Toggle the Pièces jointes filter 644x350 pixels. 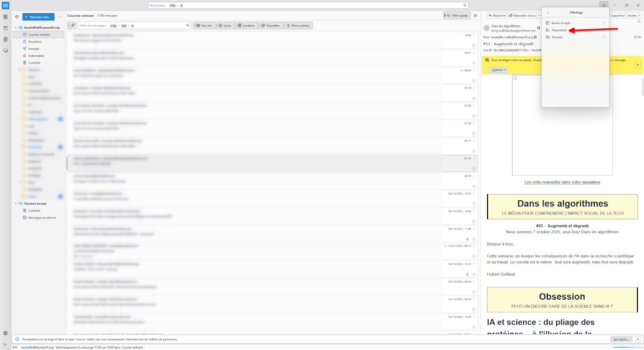point(298,25)
